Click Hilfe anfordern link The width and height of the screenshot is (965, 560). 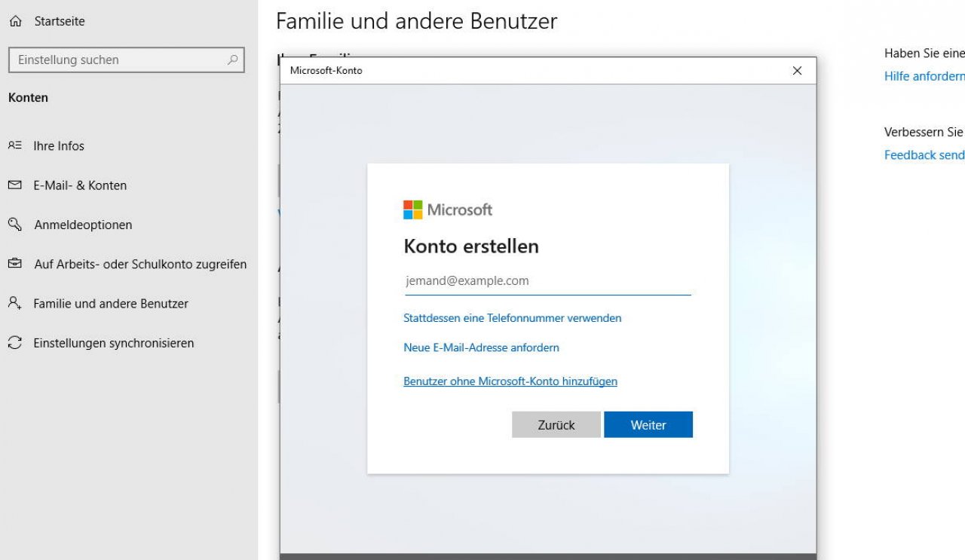click(924, 76)
